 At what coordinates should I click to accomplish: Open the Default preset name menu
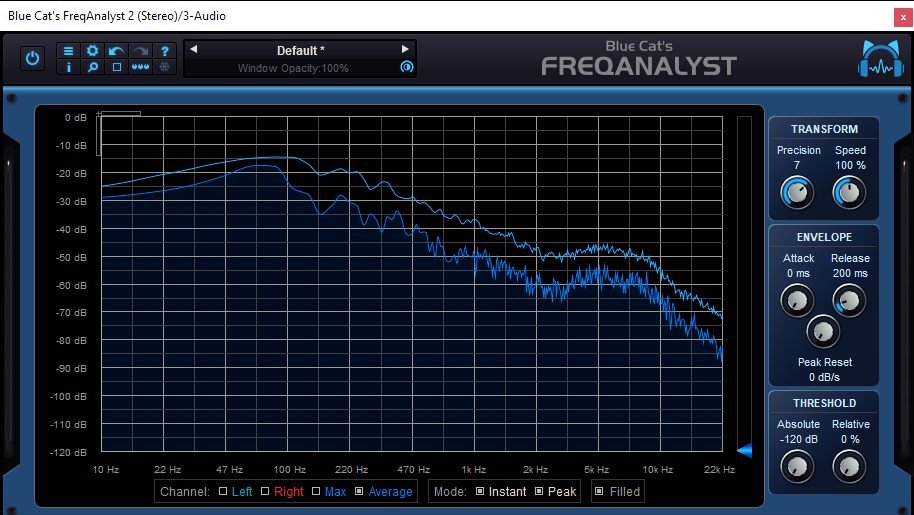[300, 51]
